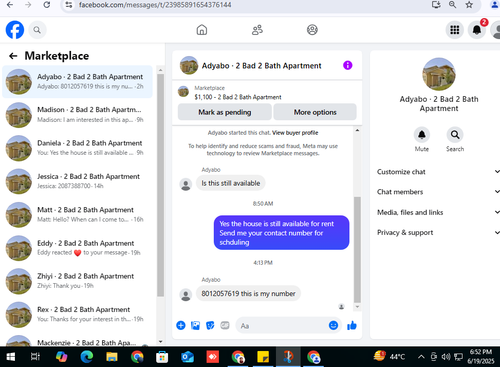This screenshot has height=367, width=500.
Task: Open browser zoom magnifier in address bar
Action: 452,5
